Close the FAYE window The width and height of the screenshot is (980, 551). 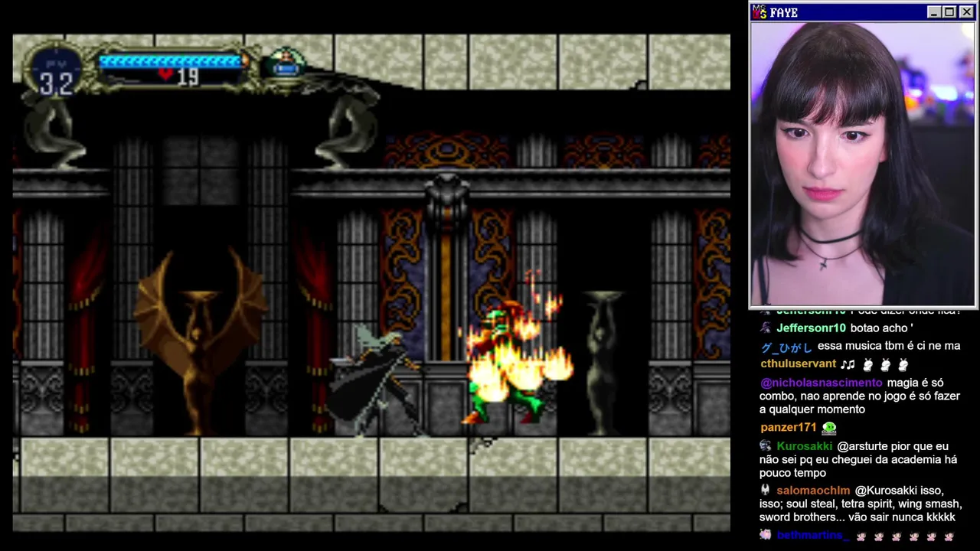pyautogui.click(x=966, y=12)
